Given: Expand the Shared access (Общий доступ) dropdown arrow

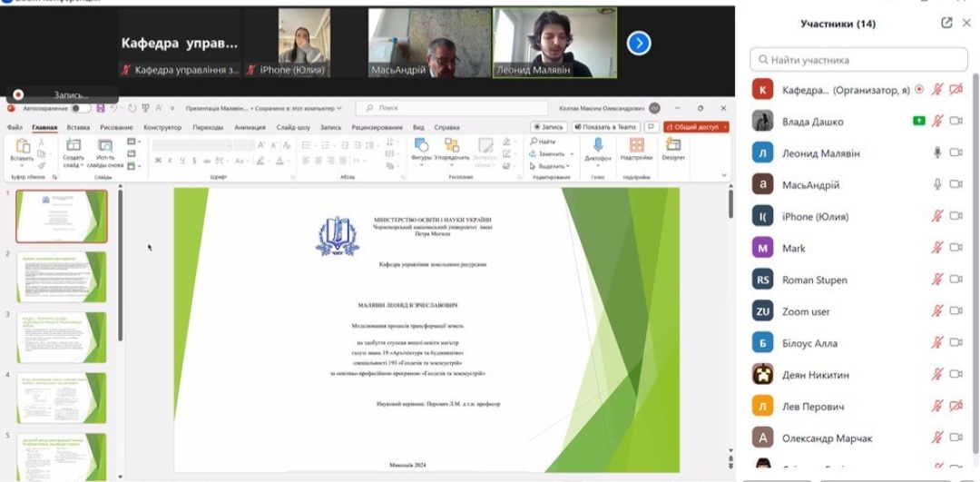Looking at the screenshot, I should (x=724, y=127).
